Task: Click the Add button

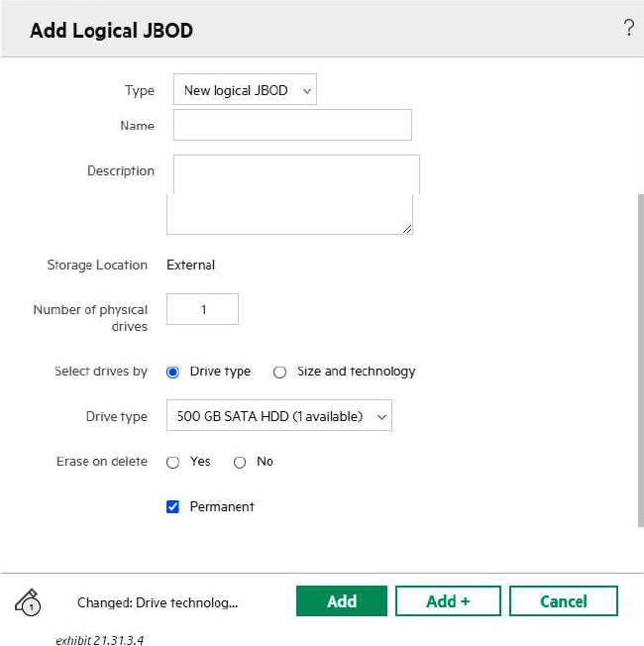Action: click(x=342, y=601)
